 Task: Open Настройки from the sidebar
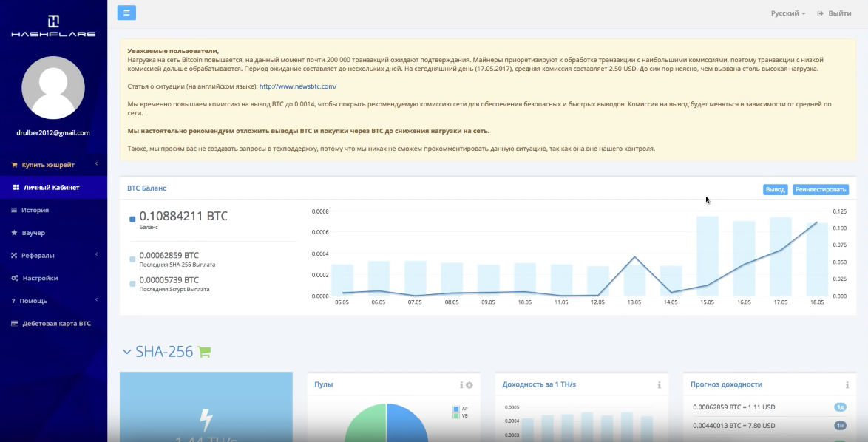pos(40,278)
